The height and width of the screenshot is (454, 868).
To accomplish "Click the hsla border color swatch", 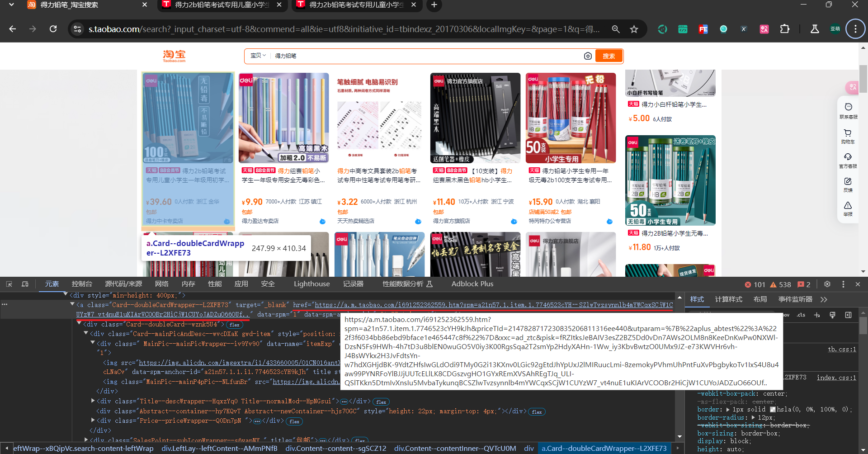I will (773, 409).
